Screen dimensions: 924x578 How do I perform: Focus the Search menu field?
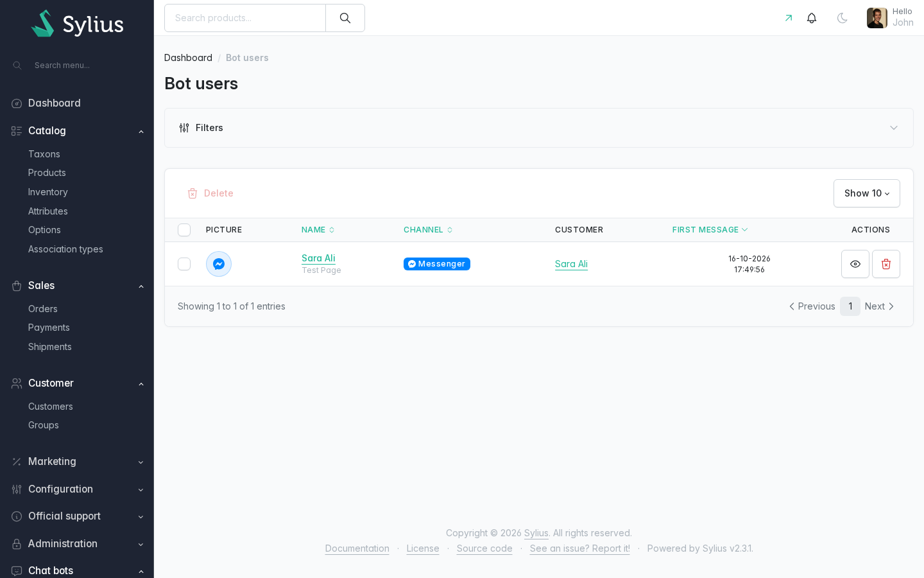tap(77, 66)
